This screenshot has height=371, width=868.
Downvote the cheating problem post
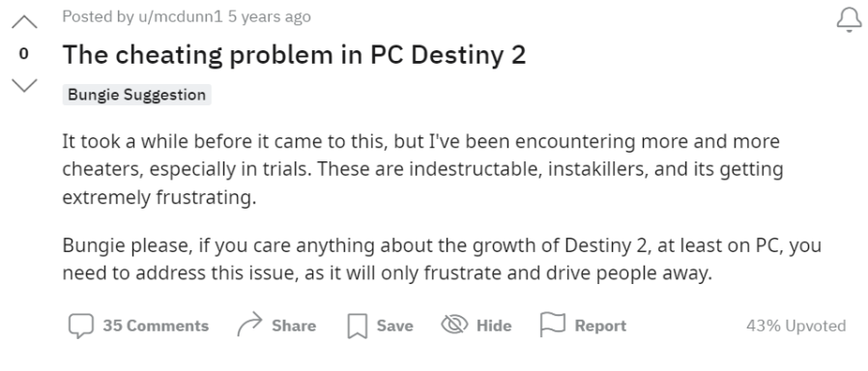coord(24,85)
